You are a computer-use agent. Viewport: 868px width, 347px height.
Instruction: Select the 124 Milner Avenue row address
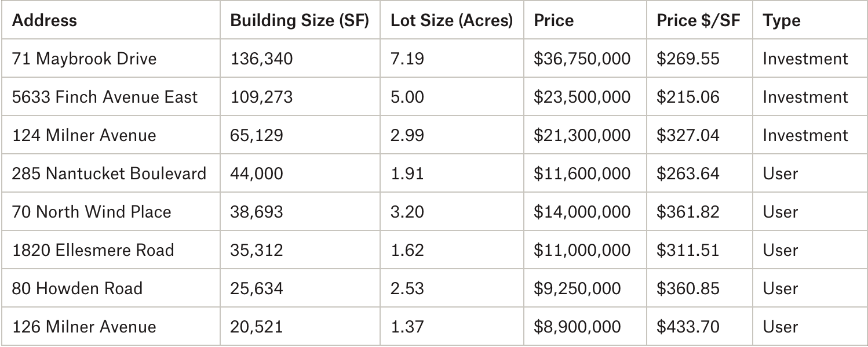84,135
